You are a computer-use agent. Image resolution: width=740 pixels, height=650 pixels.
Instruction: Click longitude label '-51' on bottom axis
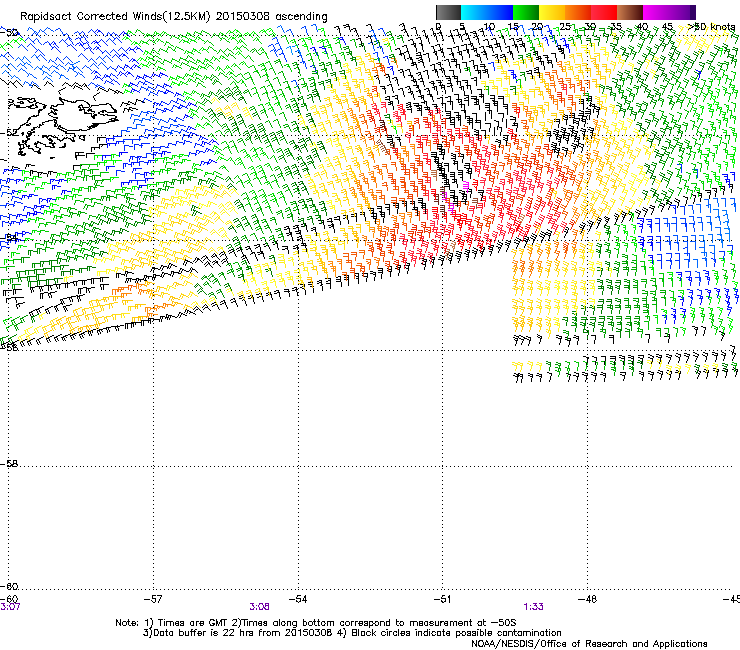442,599
